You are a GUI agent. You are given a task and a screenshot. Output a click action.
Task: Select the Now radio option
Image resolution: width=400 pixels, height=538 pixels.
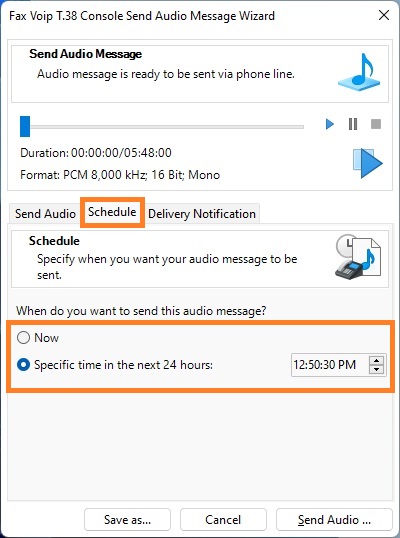pyautogui.click(x=23, y=338)
